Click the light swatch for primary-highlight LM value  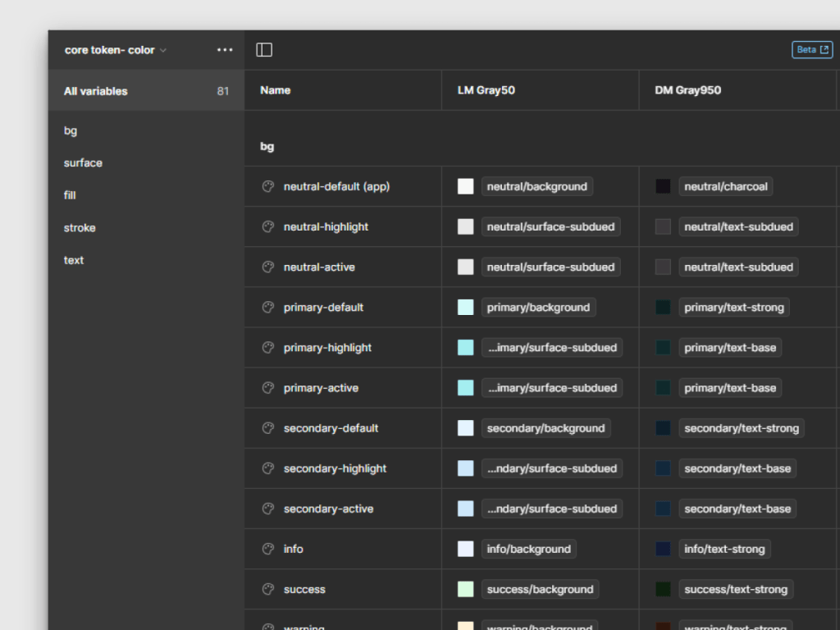tap(466, 348)
